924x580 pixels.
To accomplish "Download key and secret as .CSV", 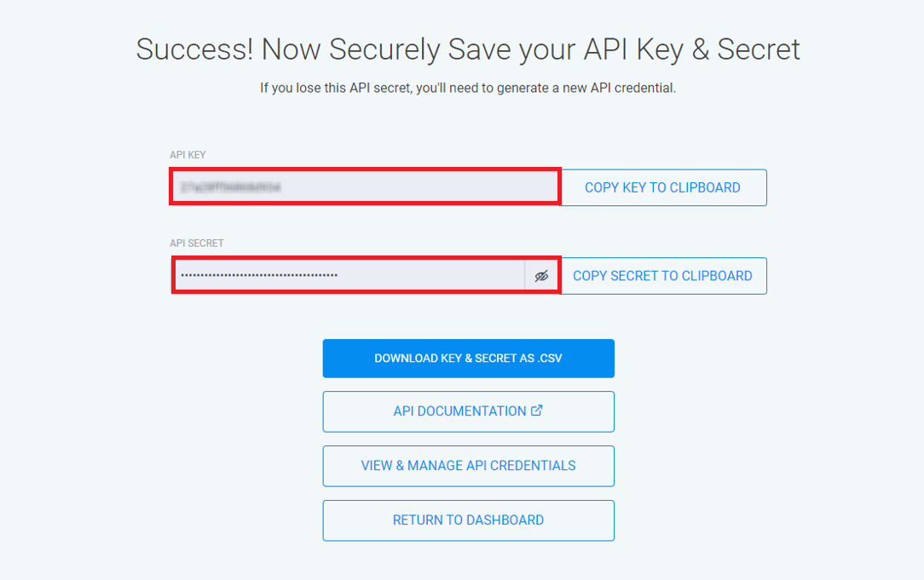I will (468, 359).
